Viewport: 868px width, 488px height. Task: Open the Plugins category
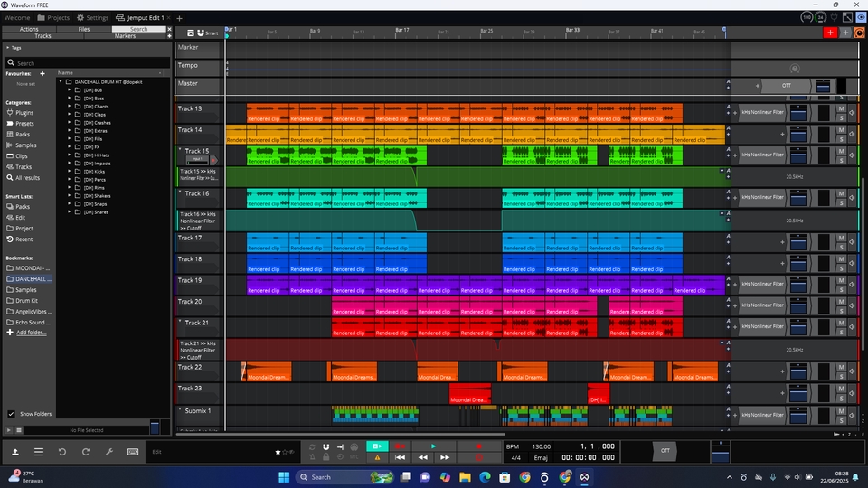point(24,113)
